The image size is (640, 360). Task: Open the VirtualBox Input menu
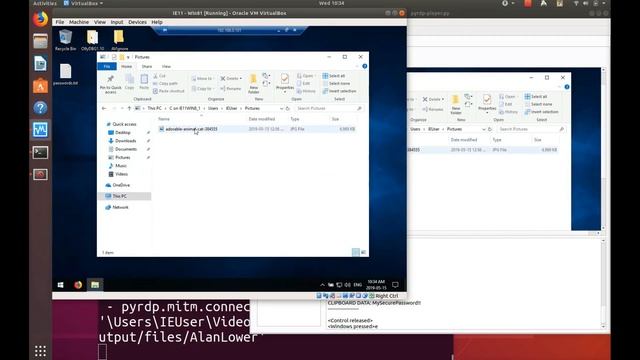point(117,22)
